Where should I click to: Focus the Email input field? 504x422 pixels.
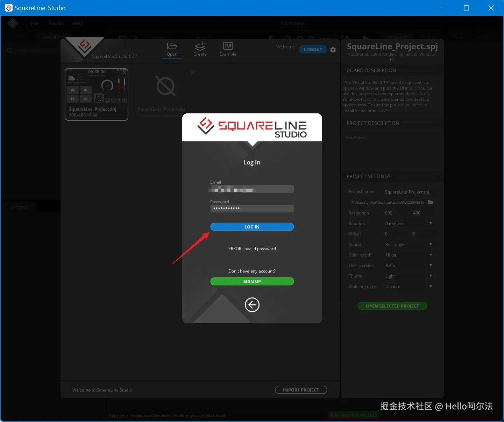tap(252, 189)
